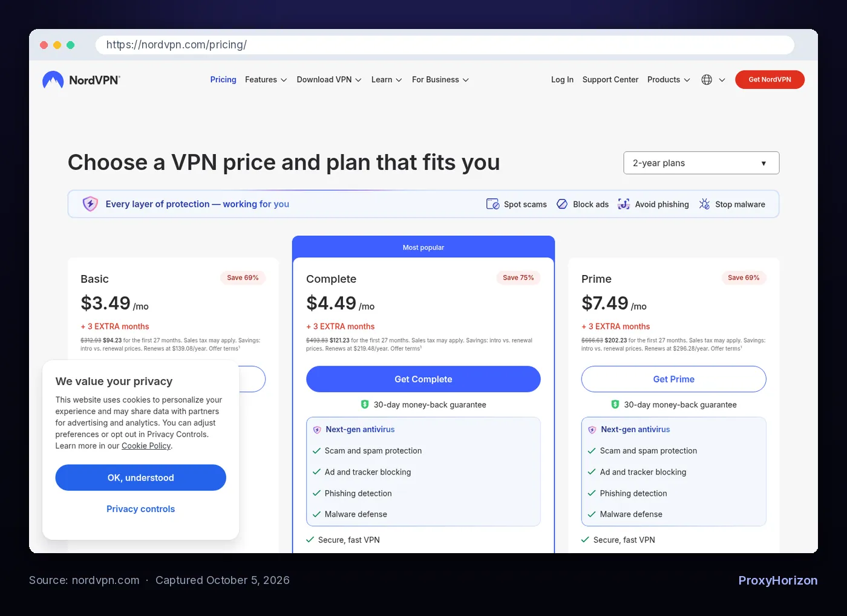
Task: Click '+ 3 EXTRA months' under Prime
Action: pos(616,326)
